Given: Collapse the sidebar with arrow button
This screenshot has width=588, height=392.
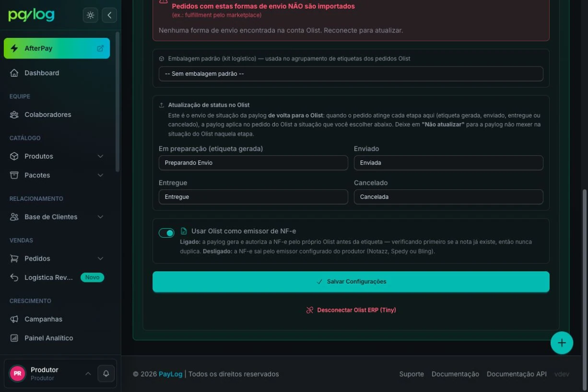Looking at the screenshot, I should pos(109,15).
